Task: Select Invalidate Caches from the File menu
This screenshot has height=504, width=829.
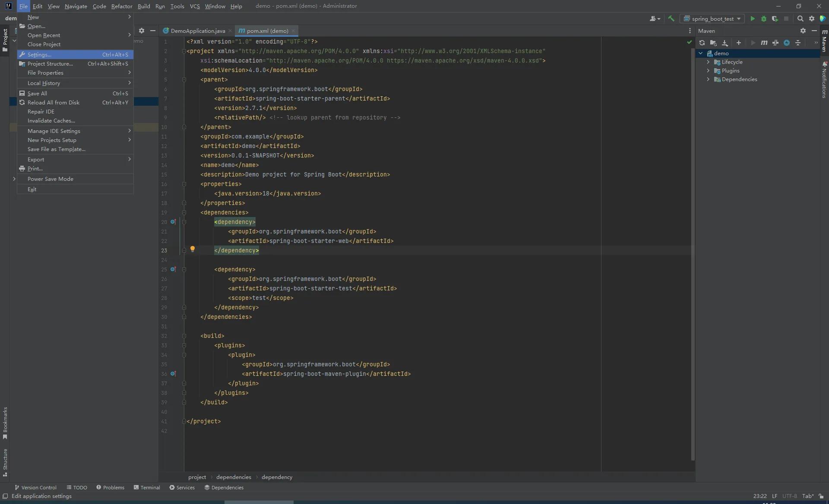Action: [51, 120]
